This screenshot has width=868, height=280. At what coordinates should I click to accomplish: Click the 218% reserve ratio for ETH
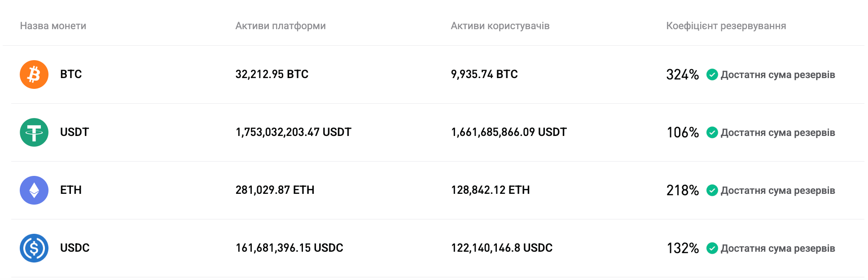point(683,190)
